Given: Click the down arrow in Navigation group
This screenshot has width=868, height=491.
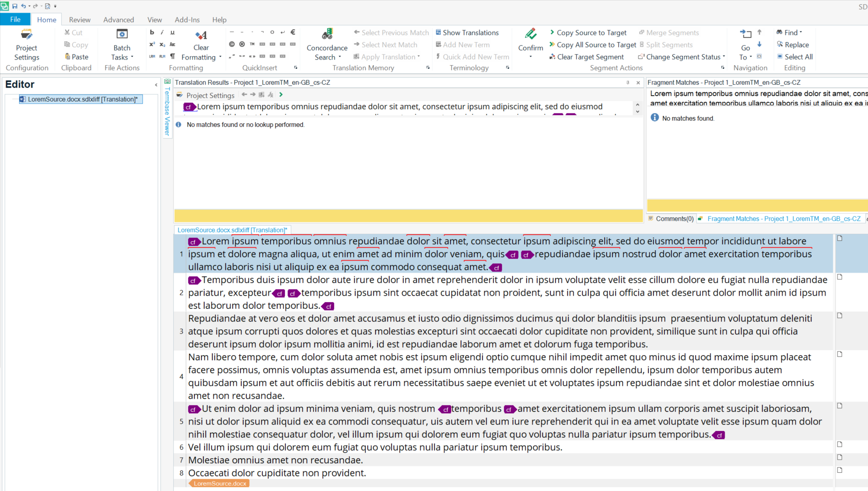Looking at the screenshot, I should click(x=759, y=45).
